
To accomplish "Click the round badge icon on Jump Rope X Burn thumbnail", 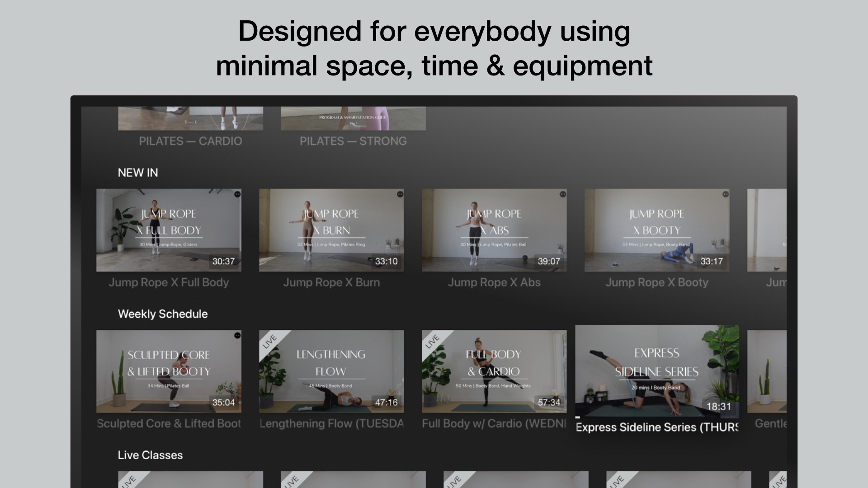I will click(400, 194).
